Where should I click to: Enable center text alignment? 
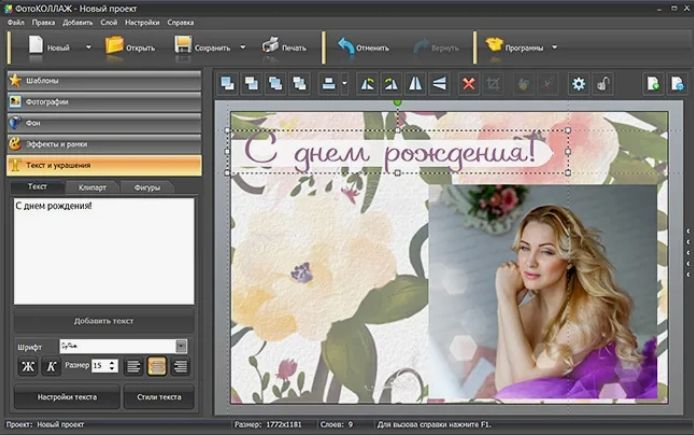click(x=157, y=366)
